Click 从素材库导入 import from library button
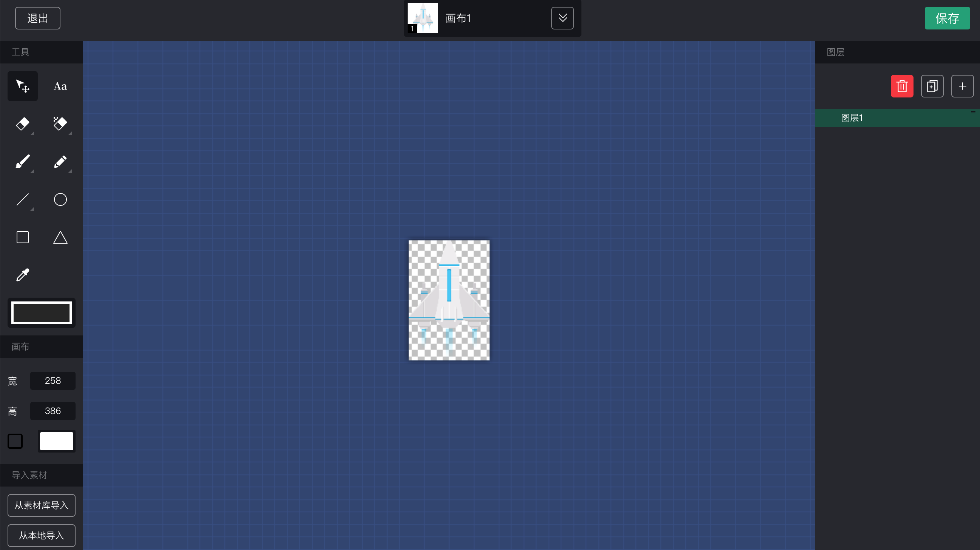Image resolution: width=980 pixels, height=550 pixels. coord(42,505)
